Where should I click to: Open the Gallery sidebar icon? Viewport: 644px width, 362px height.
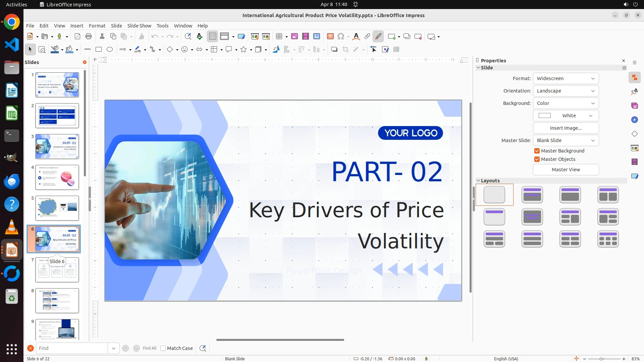click(x=635, y=106)
